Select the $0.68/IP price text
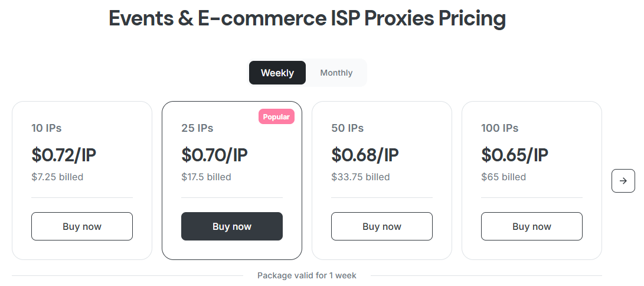Viewport: 644px width, 286px height. 365,155
